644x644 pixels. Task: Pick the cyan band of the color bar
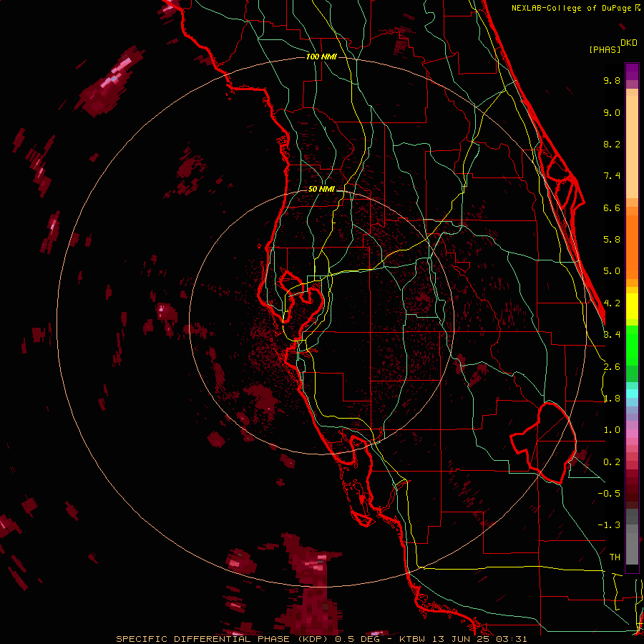632,394
